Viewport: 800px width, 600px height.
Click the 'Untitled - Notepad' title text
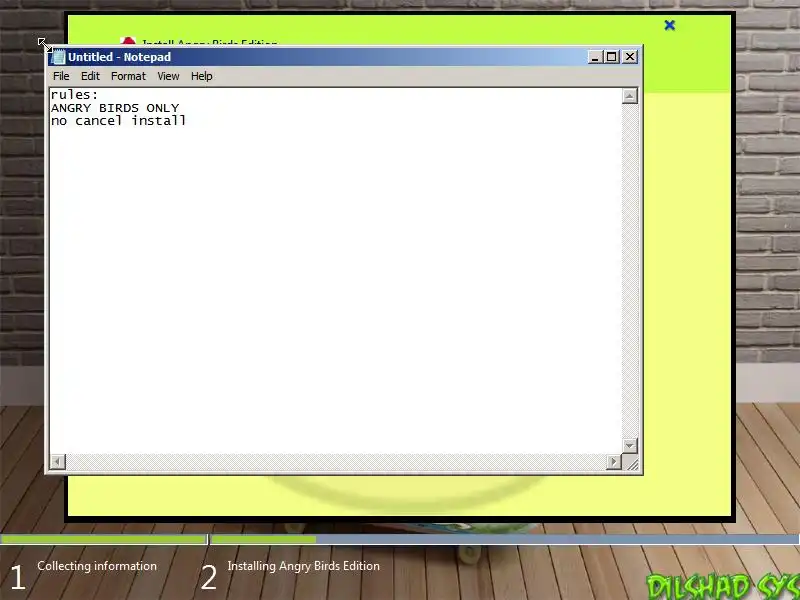tap(119, 57)
